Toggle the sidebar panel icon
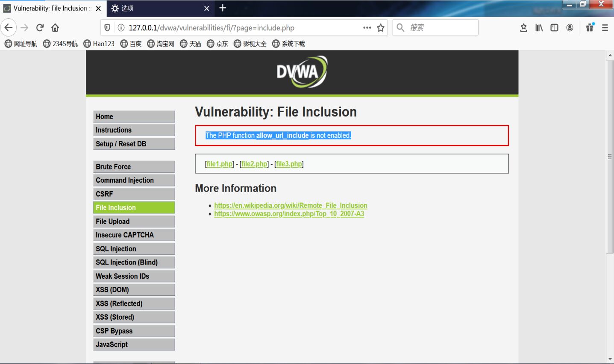This screenshot has width=614, height=364. (x=554, y=27)
